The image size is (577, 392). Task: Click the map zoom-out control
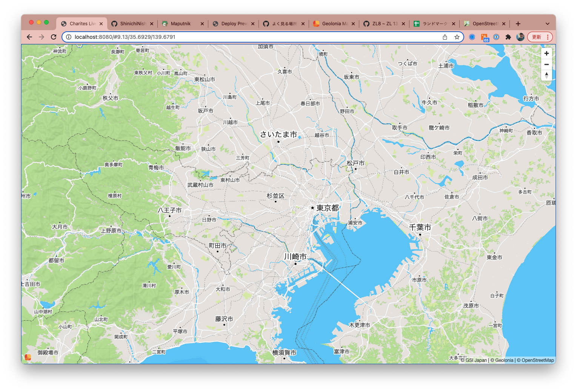point(546,64)
